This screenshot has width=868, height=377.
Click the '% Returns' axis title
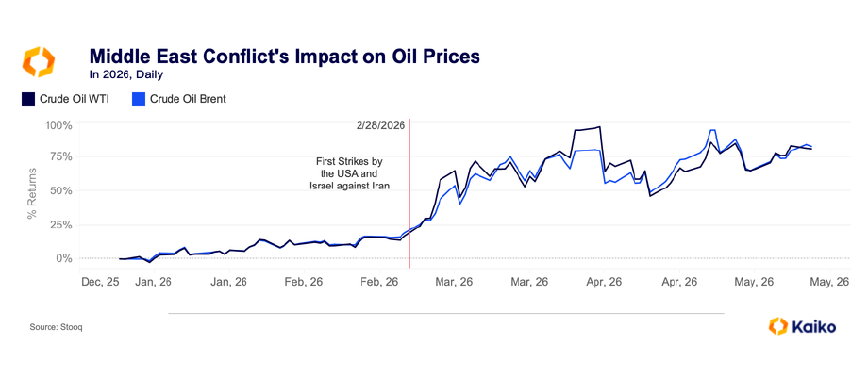(x=32, y=192)
